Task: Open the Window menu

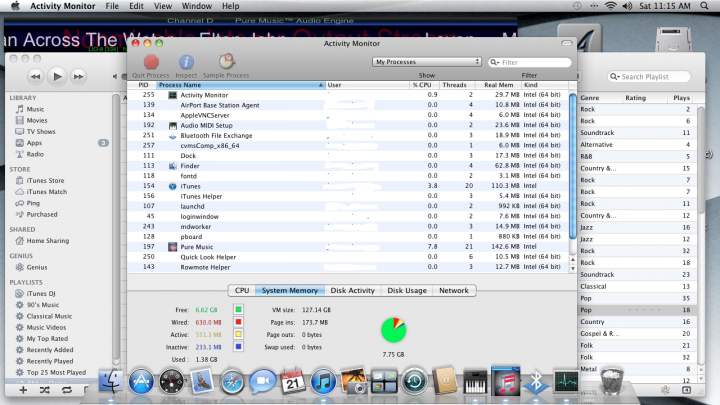Action: pyautogui.click(x=197, y=6)
